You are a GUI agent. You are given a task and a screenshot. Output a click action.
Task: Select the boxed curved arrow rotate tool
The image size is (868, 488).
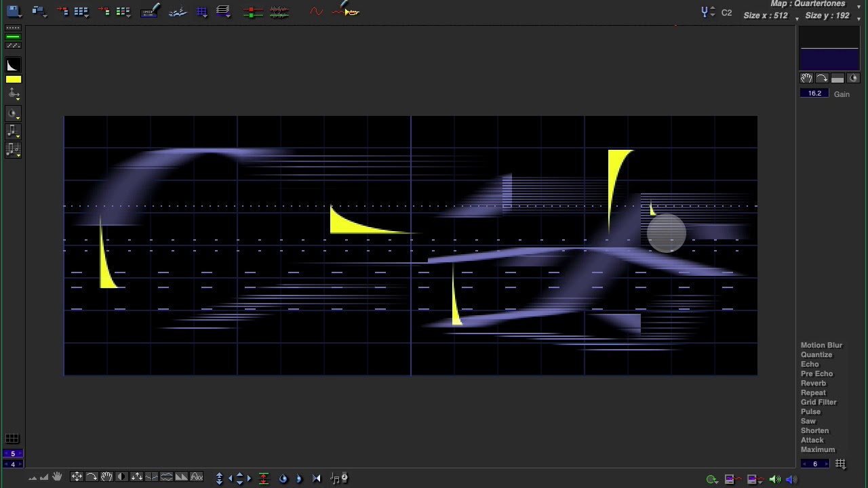(92, 477)
